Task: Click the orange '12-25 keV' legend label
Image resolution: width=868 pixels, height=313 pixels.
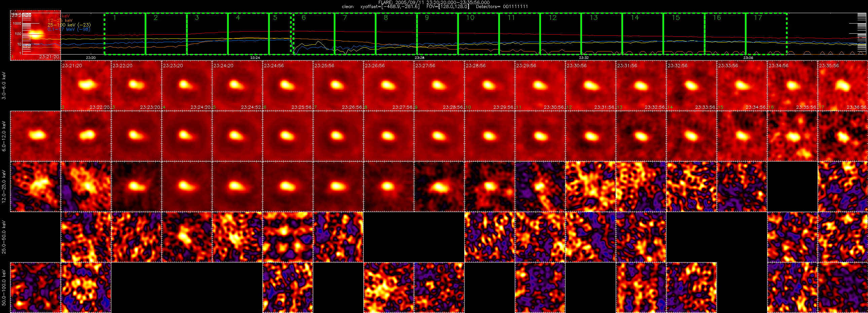Action: pos(60,20)
